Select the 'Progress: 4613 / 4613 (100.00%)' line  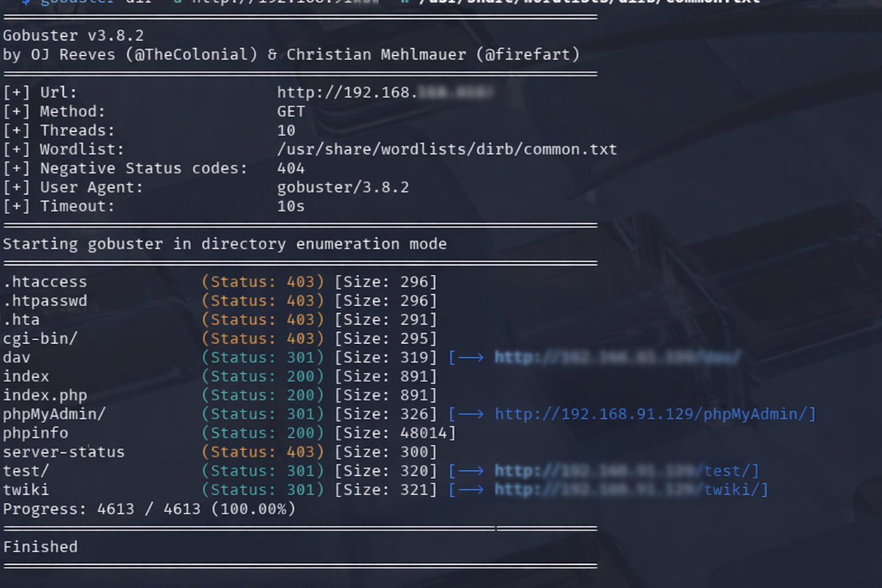(x=149, y=509)
